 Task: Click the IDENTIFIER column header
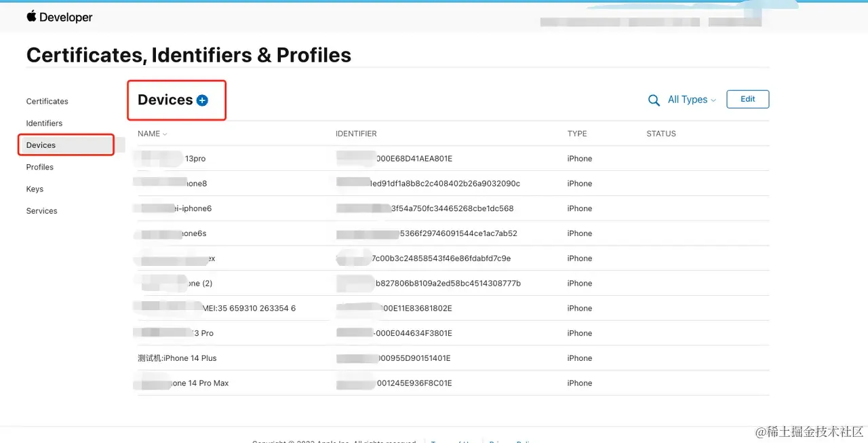click(x=356, y=134)
